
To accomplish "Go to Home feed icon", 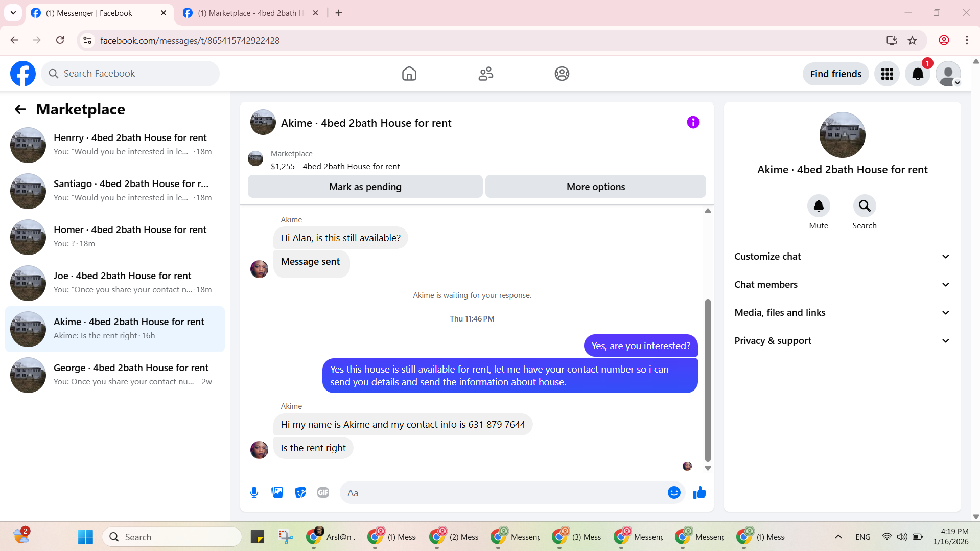I will (409, 74).
